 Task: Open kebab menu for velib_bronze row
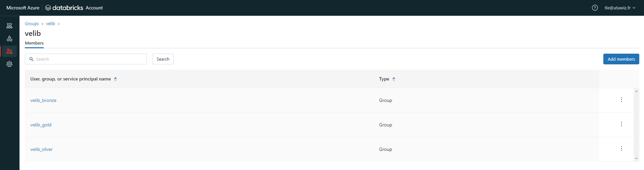pos(621,100)
